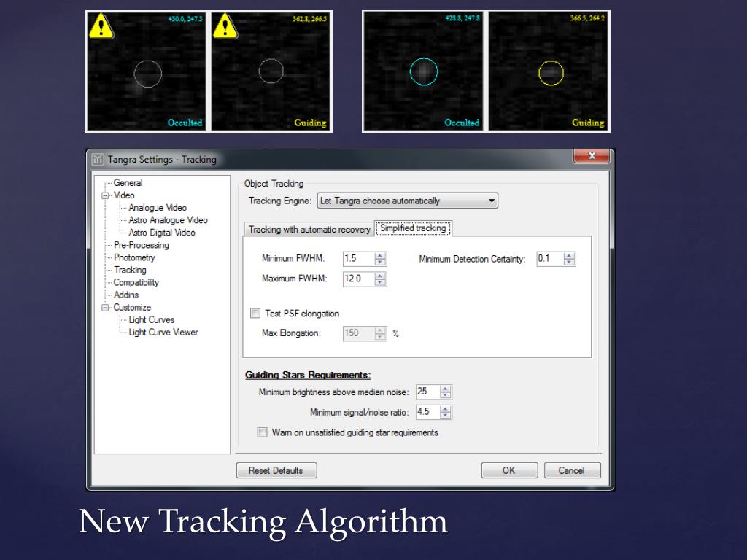Click the Minimum Detection Certainty field
Viewport: 747px width, 560px height.
click(x=550, y=259)
